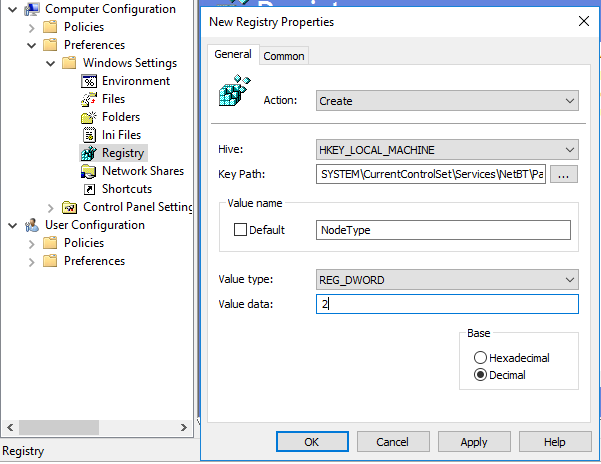The height and width of the screenshot is (464, 601).
Task: Select the Network Shares tree label
Action: point(143,171)
